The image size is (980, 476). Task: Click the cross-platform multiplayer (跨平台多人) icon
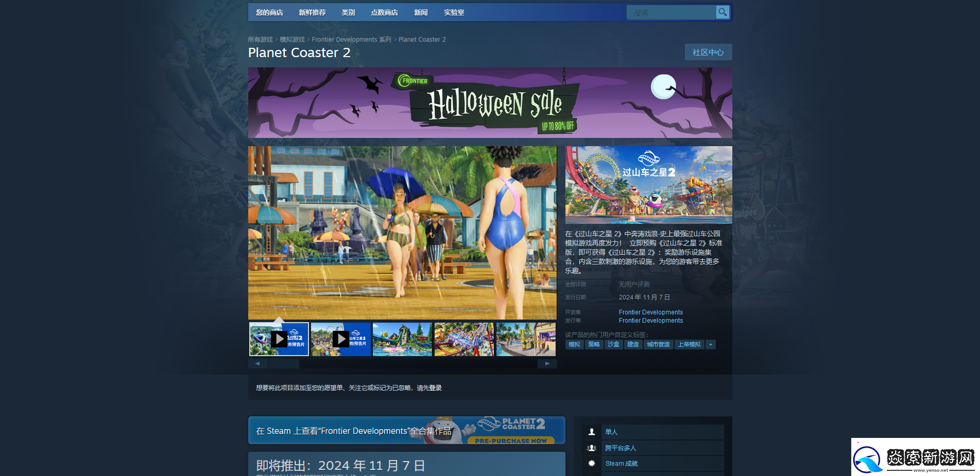tap(592, 448)
